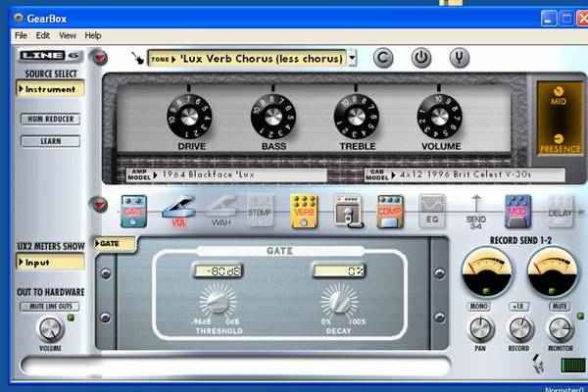588x392 pixels.
Task: Open the tuner fork icon
Action: coord(460,58)
